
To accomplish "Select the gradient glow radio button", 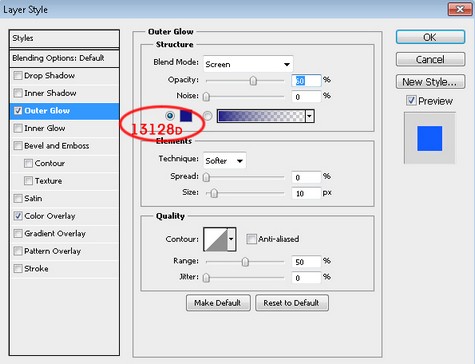I will (x=207, y=116).
